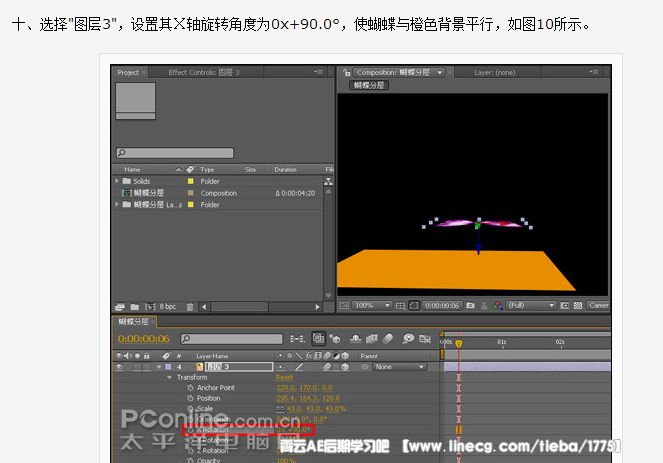Screen dimensions: 663x463
Task: Toggle the composition viewer lock icon
Action: pyautogui.click(x=347, y=72)
